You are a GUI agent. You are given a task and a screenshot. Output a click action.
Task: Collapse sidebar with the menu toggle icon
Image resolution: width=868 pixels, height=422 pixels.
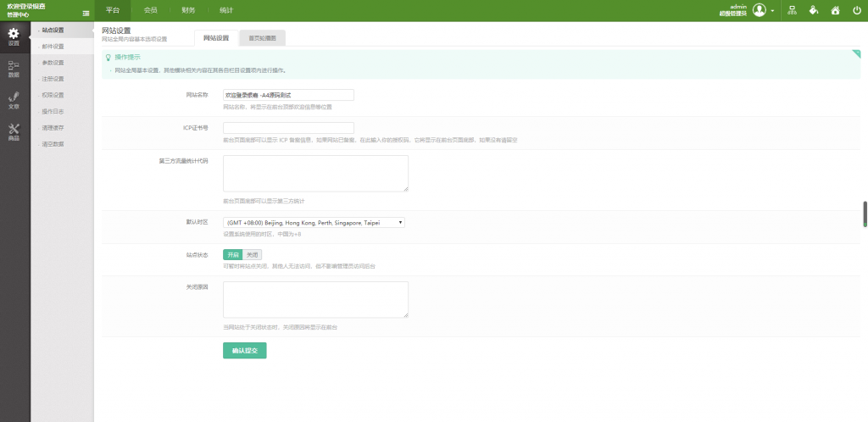point(86,13)
